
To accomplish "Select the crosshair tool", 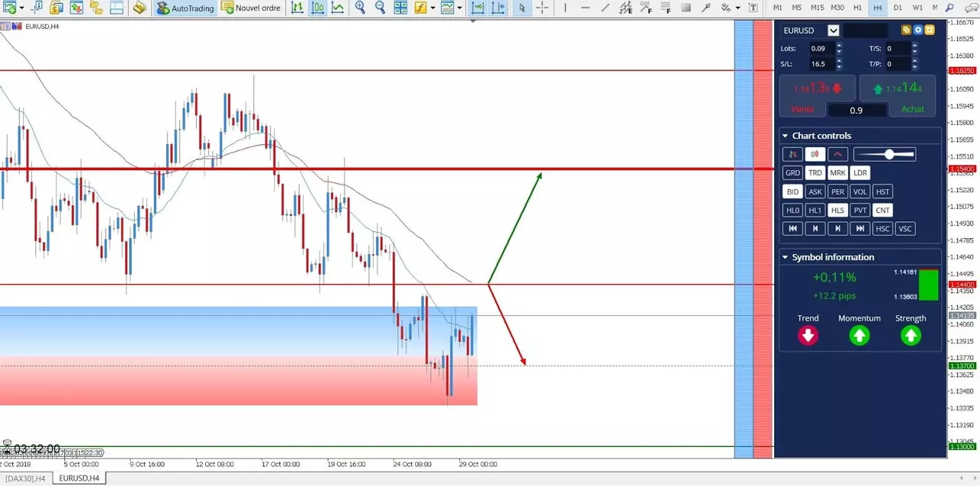I will [x=542, y=8].
